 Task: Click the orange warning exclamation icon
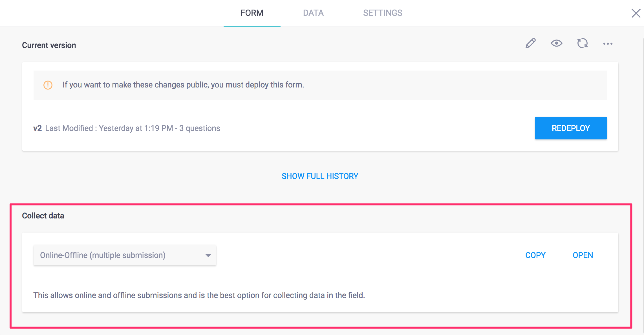click(x=48, y=85)
